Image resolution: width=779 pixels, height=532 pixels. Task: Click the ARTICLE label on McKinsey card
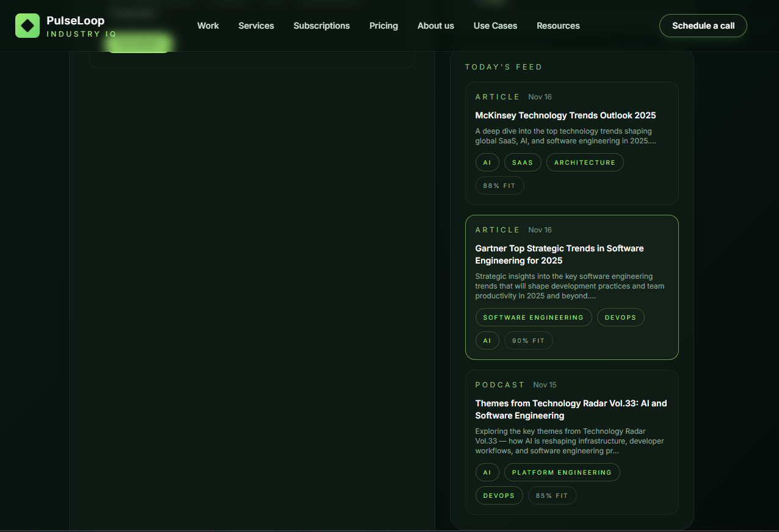(498, 97)
